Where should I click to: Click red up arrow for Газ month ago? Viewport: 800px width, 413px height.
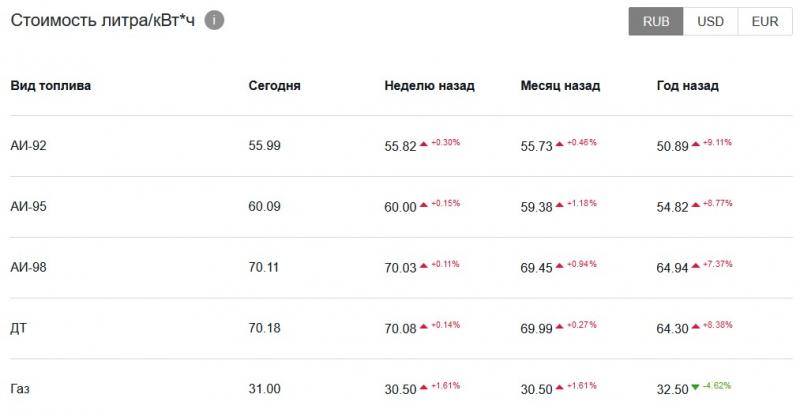pos(560,388)
